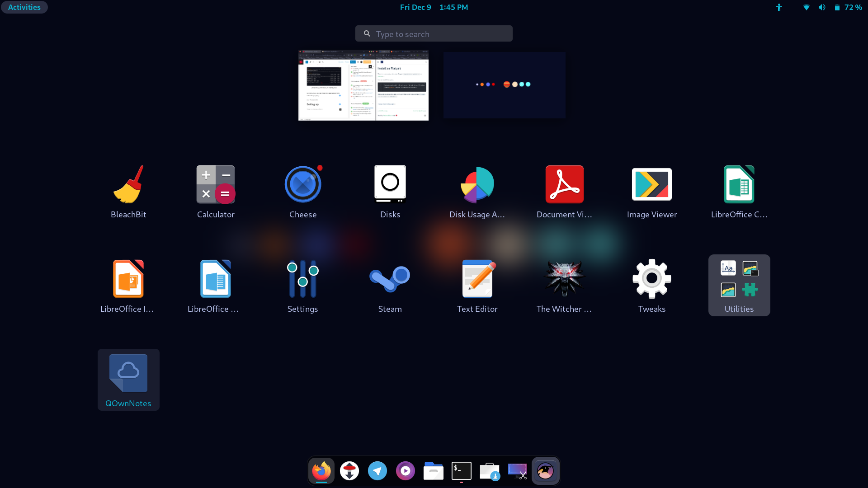The height and width of the screenshot is (488, 868).
Task: Open the Text Editor
Action: pos(477,278)
